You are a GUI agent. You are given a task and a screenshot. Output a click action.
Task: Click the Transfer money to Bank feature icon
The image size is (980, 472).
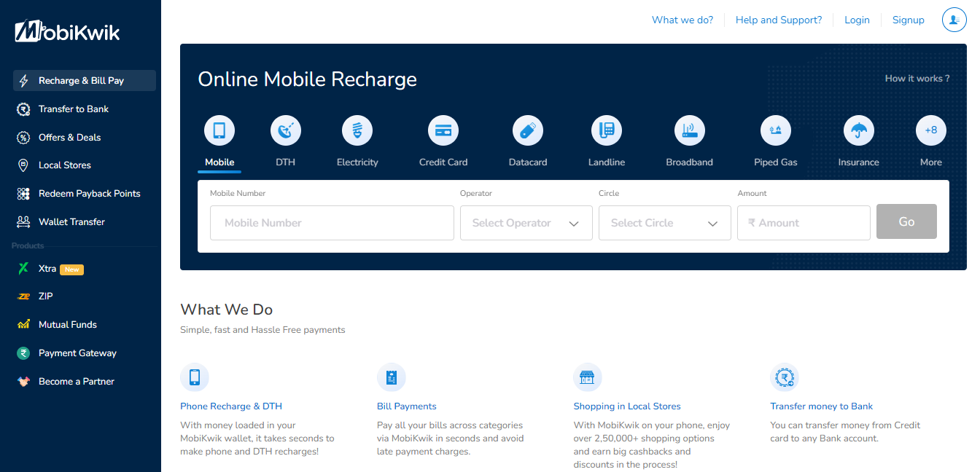785,377
